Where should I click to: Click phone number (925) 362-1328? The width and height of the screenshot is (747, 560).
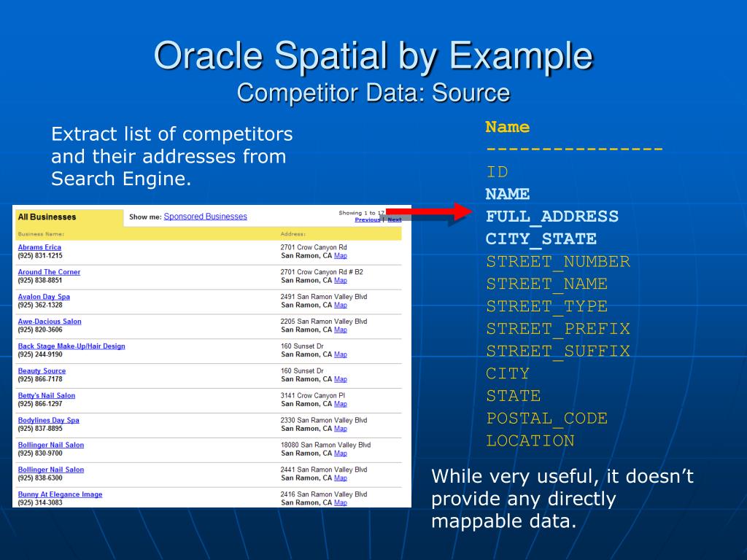pyautogui.click(x=40, y=306)
